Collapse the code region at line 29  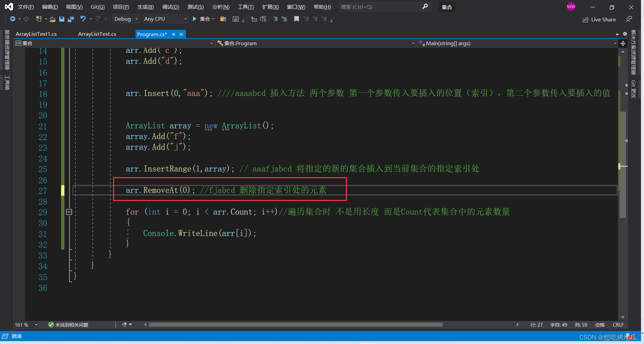pyautogui.click(x=69, y=212)
